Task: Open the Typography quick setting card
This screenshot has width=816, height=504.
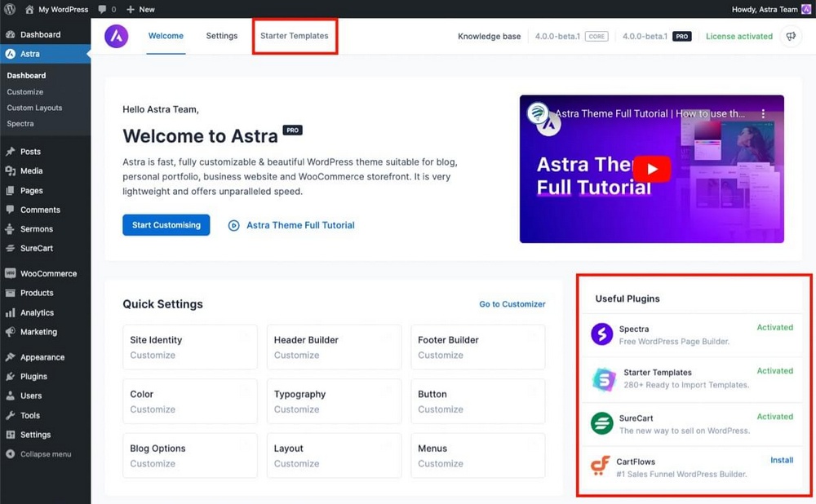Action: 334,401
